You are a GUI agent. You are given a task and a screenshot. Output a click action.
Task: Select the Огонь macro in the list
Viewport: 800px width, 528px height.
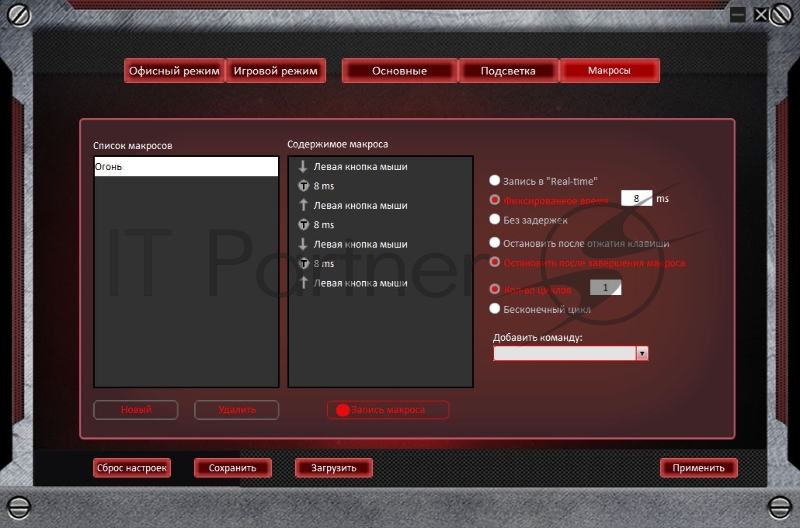tap(186, 167)
